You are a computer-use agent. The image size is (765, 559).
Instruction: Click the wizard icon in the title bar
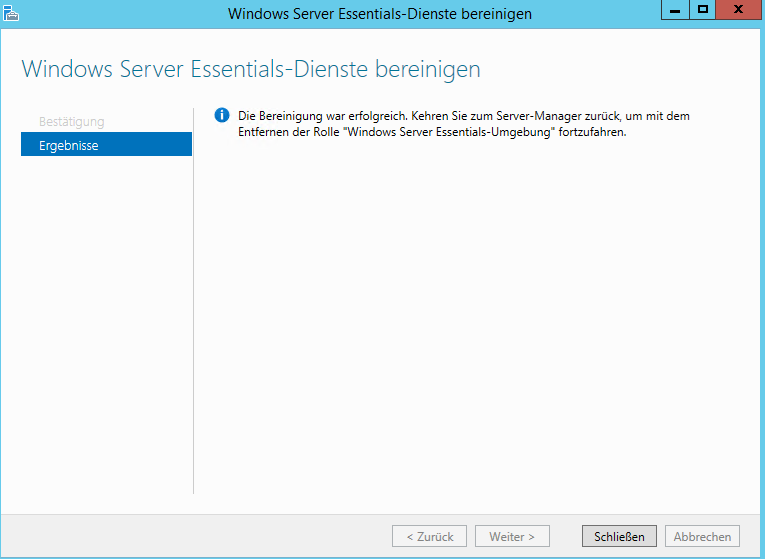click(11, 13)
